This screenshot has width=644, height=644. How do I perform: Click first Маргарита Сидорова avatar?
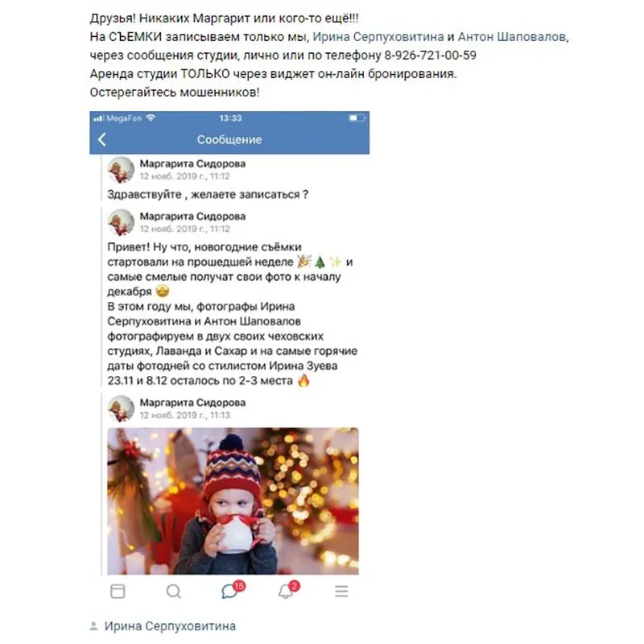click(x=121, y=170)
